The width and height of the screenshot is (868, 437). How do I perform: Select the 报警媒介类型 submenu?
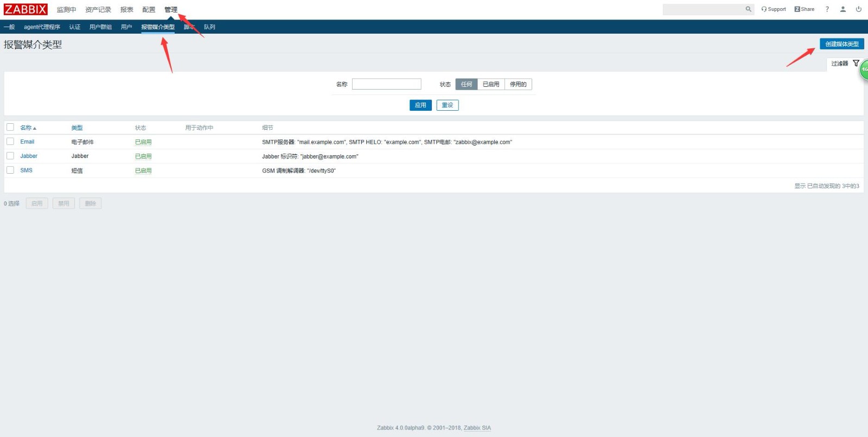[x=158, y=27]
